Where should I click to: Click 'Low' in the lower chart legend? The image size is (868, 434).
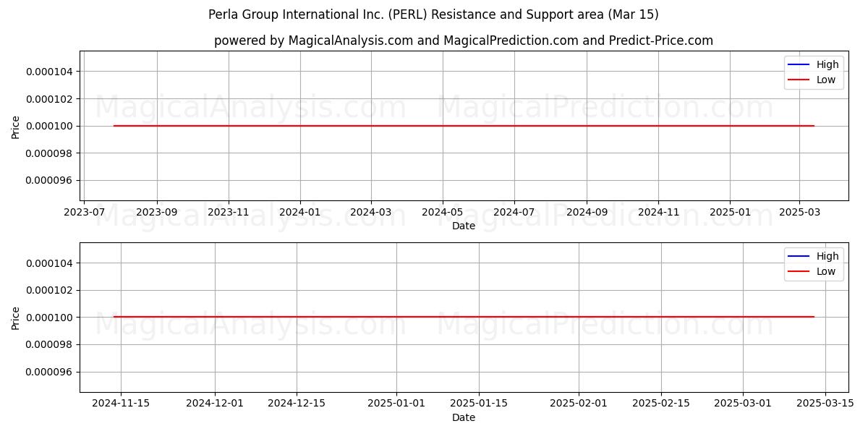click(826, 271)
